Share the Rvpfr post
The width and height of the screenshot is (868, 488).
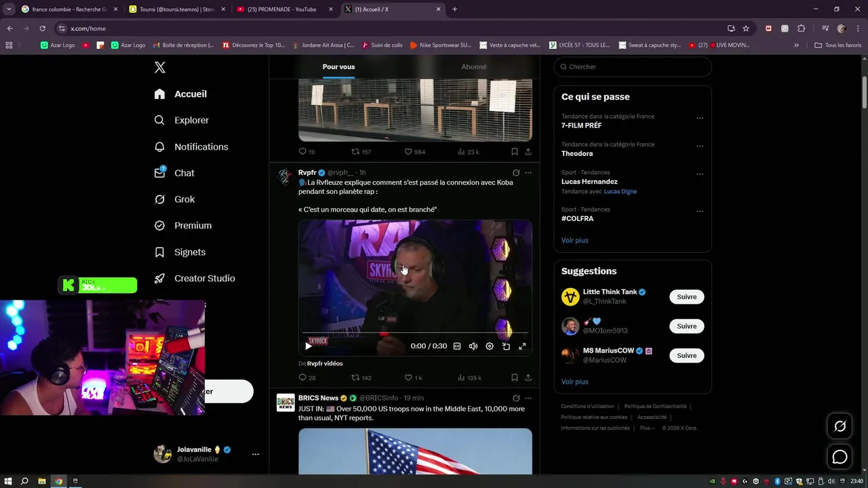(x=528, y=378)
